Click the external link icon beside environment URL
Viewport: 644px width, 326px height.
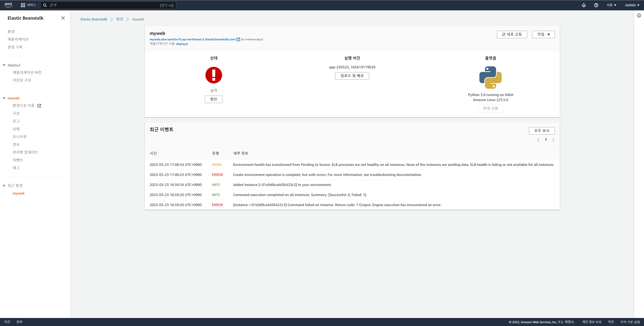pos(238,39)
